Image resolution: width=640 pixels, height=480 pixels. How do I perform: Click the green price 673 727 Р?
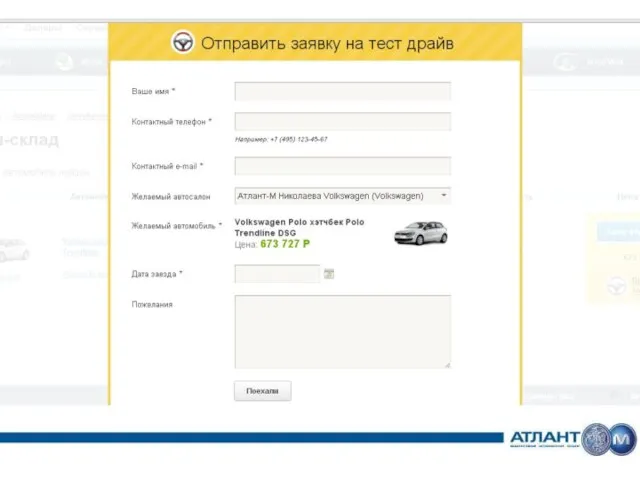pyautogui.click(x=285, y=243)
